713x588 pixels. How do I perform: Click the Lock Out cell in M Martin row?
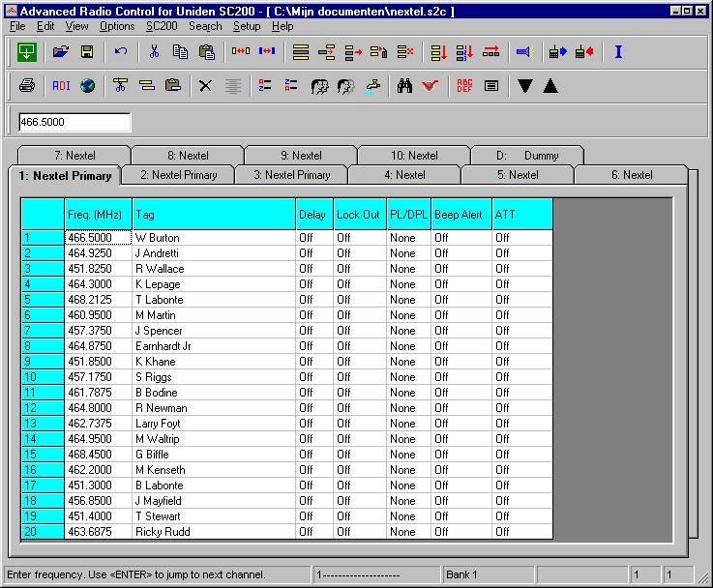tap(360, 315)
